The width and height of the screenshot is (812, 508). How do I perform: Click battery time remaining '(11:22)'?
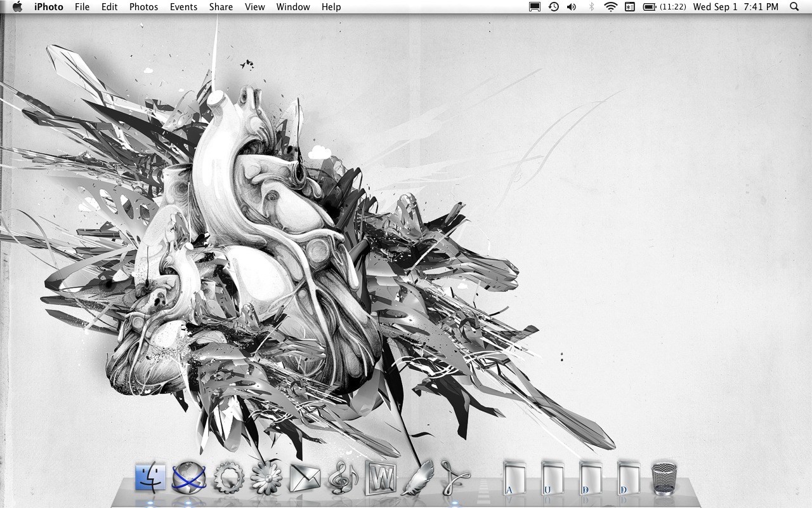click(672, 7)
